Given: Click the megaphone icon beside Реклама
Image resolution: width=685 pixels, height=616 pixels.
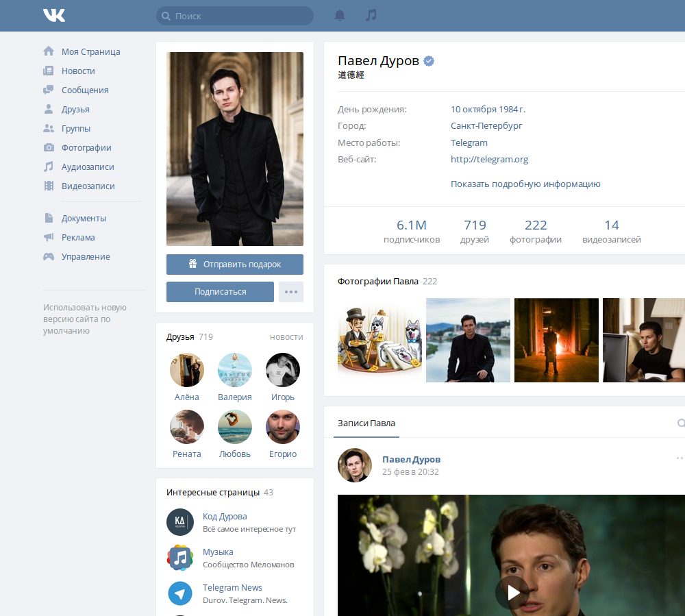Looking at the screenshot, I should (49, 237).
